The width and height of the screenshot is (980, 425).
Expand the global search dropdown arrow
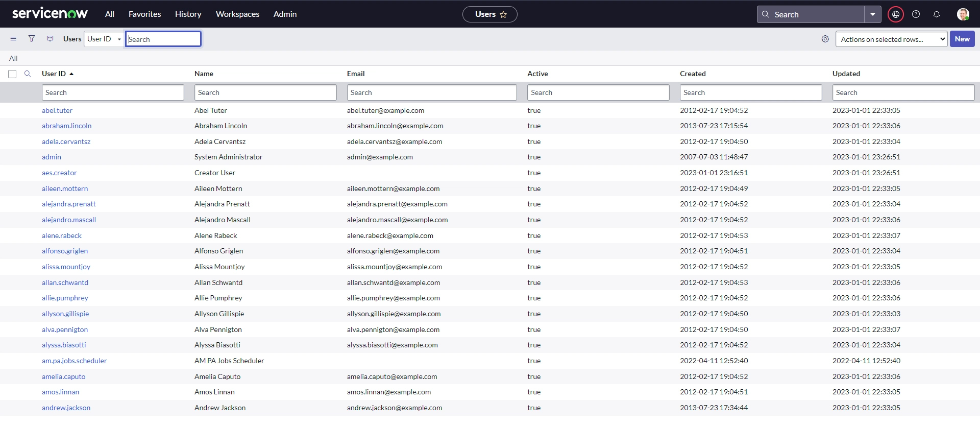[873, 14]
